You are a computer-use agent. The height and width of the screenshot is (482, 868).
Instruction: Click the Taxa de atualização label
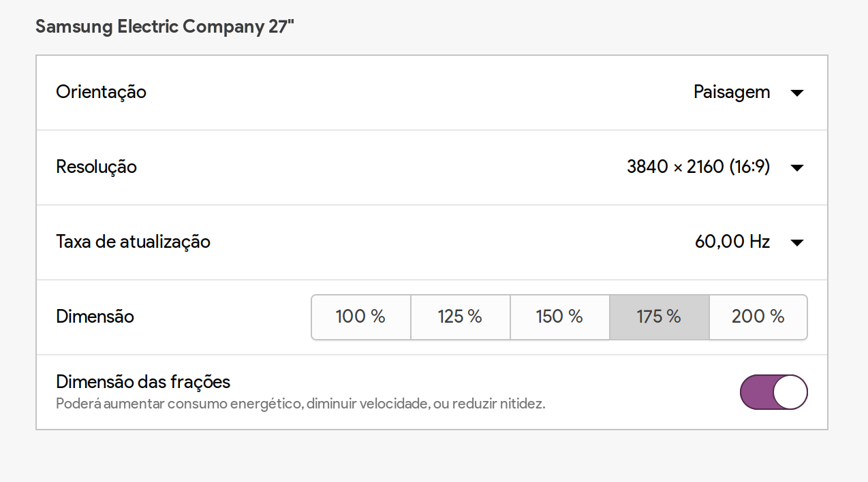click(x=133, y=242)
